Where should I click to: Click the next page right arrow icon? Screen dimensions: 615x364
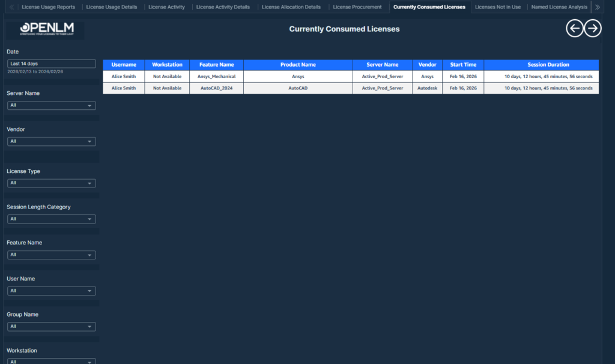[593, 28]
